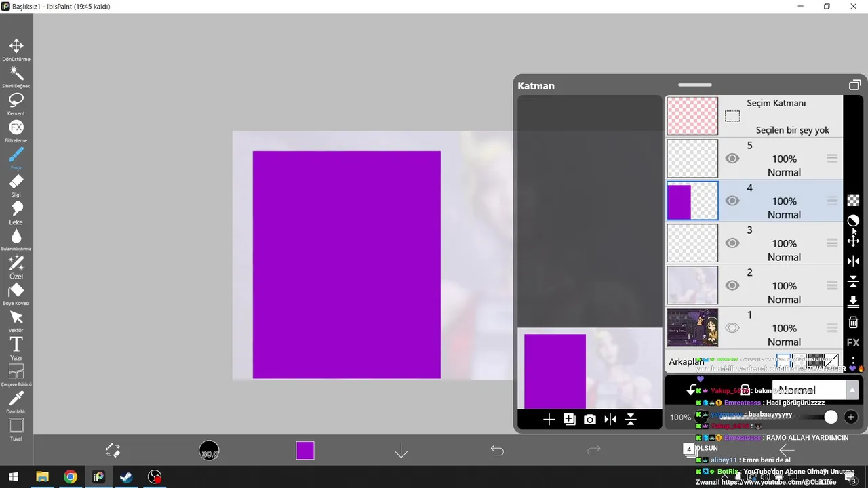Flip vertically using layer preview toolbar icon
The height and width of the screenshot is (488, 868).
tap(631, 420)
